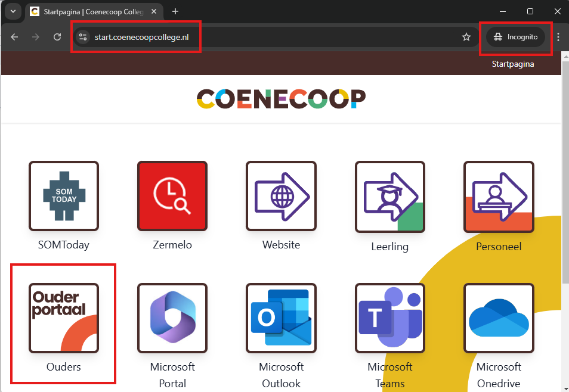Viewport: 569px width, 392px height.
Task: Open the Leerling graduate icon
Action: click(x=390, y=197)
